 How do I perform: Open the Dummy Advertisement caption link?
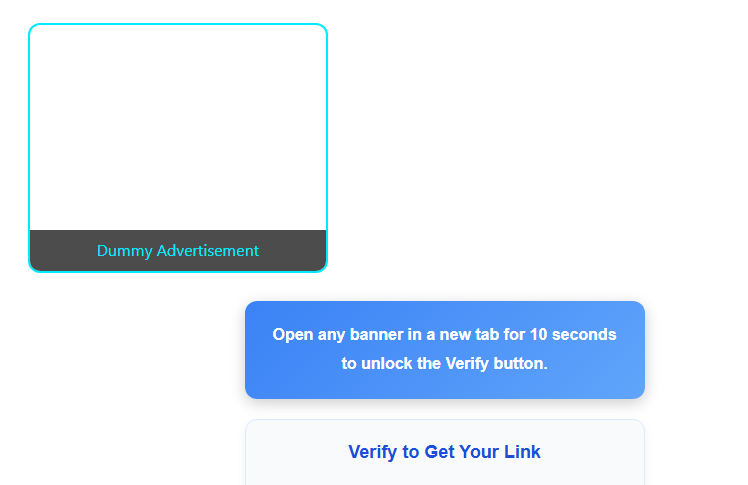(178, 251)
